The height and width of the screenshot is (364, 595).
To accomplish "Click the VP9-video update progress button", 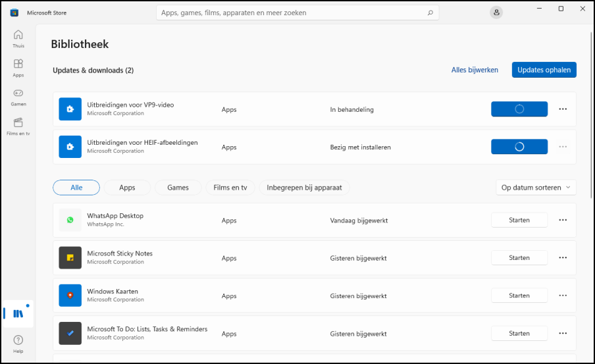I will coord(519,109).
